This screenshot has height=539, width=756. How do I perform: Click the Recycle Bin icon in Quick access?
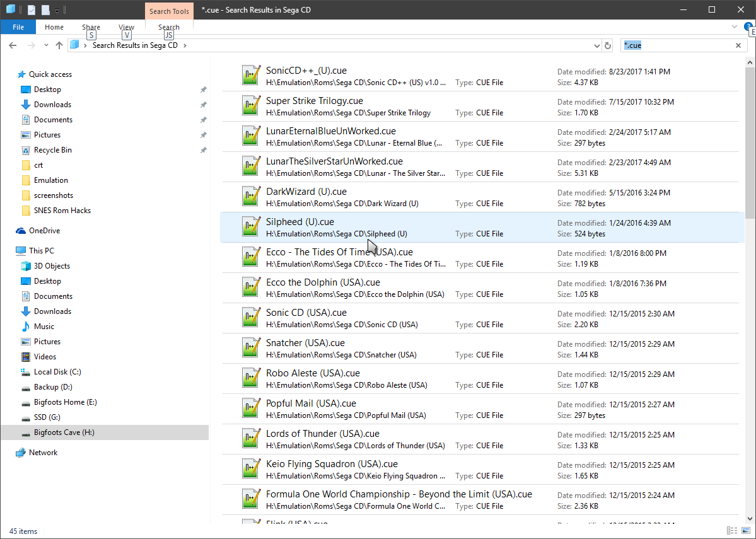[26, 151]
